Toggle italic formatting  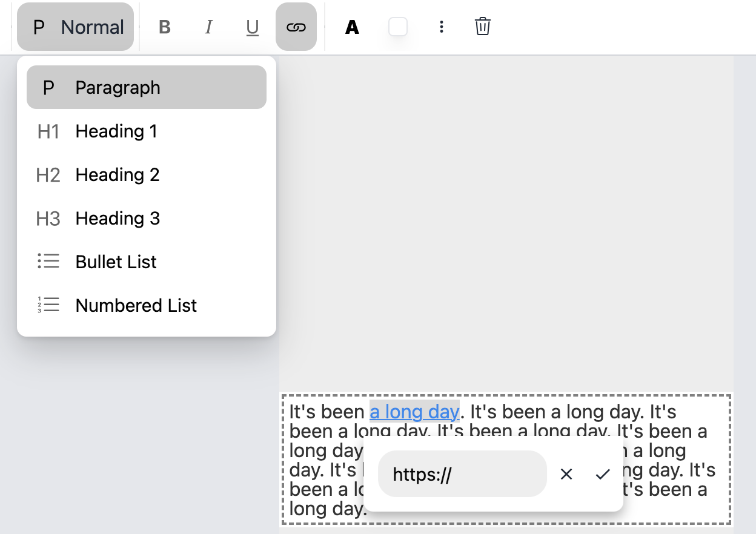point(208,27)
